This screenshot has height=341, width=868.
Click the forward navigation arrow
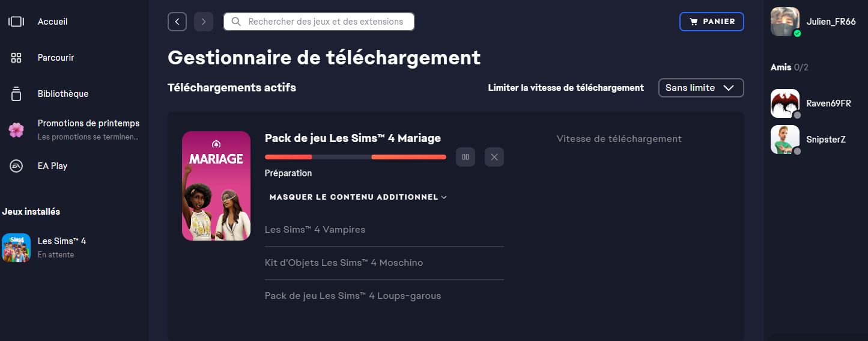(x=204, y=22)
